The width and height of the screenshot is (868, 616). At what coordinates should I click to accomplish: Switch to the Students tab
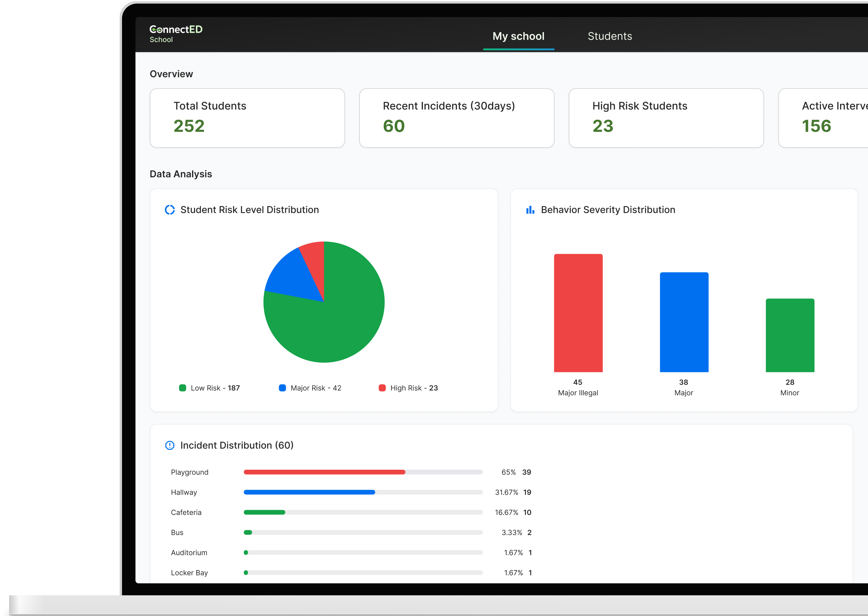(x=610, y=36)
